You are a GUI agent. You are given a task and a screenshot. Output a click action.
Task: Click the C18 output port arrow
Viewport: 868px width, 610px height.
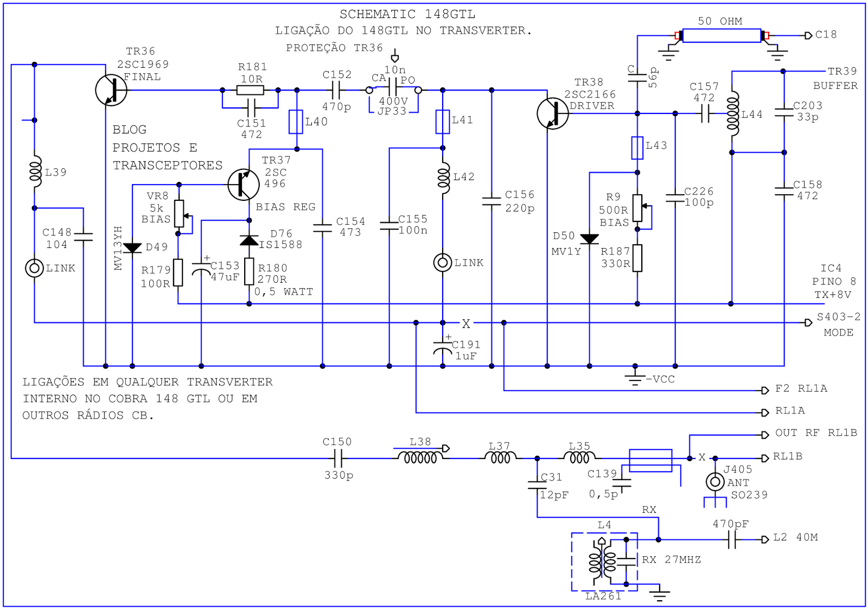808,35
